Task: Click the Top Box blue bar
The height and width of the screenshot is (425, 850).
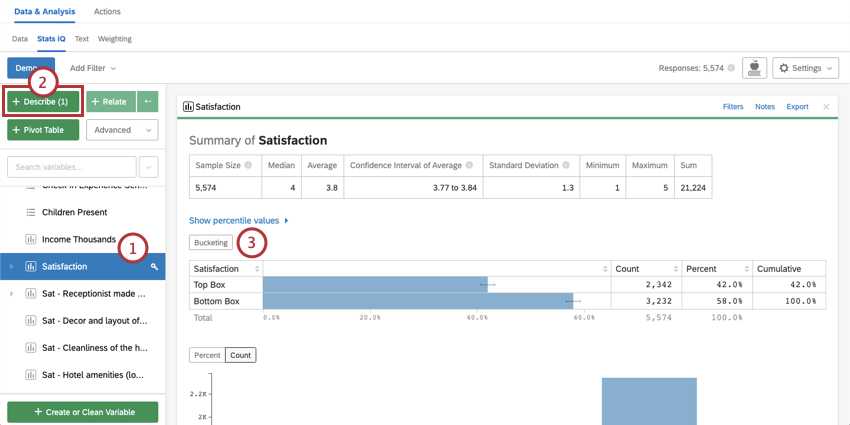Action: tap(375, 285)
